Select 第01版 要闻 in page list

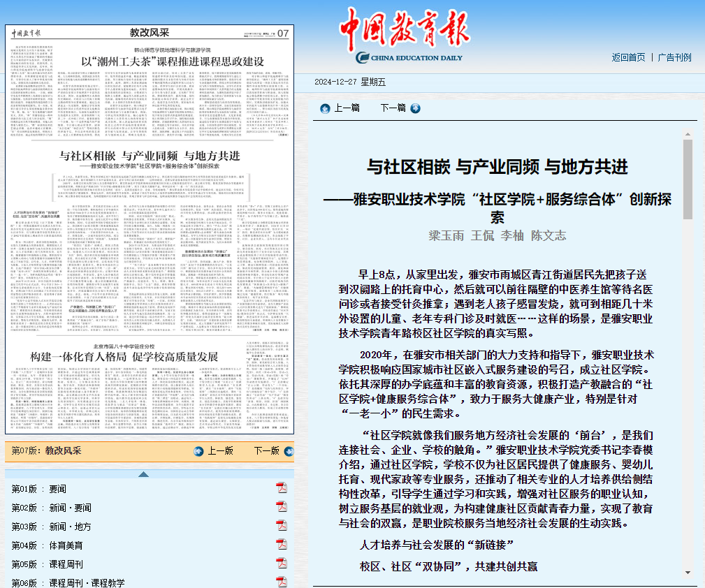(x=39, y=489)
